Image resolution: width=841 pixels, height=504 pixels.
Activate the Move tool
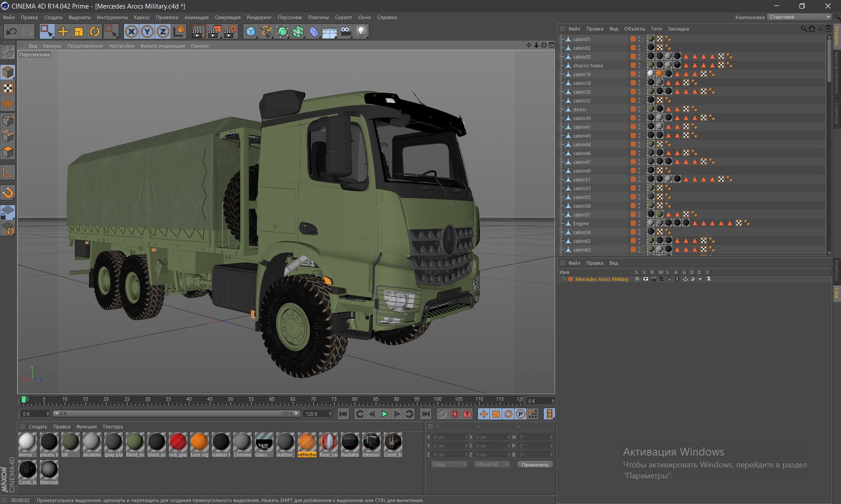pos(63,32)
